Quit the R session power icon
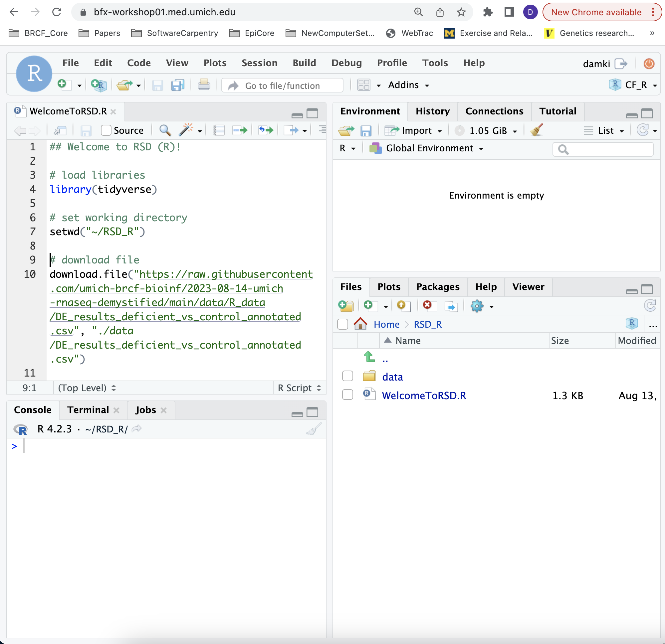 click(649, 64)
